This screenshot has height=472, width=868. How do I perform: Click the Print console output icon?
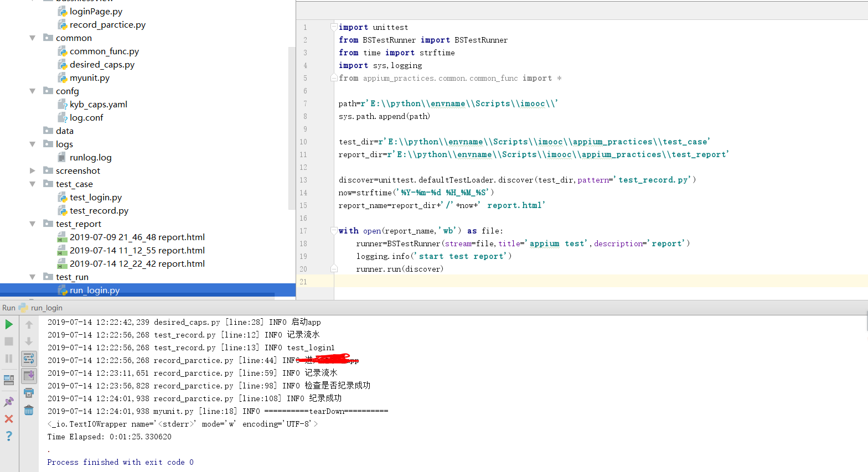(x=29, y=393)
